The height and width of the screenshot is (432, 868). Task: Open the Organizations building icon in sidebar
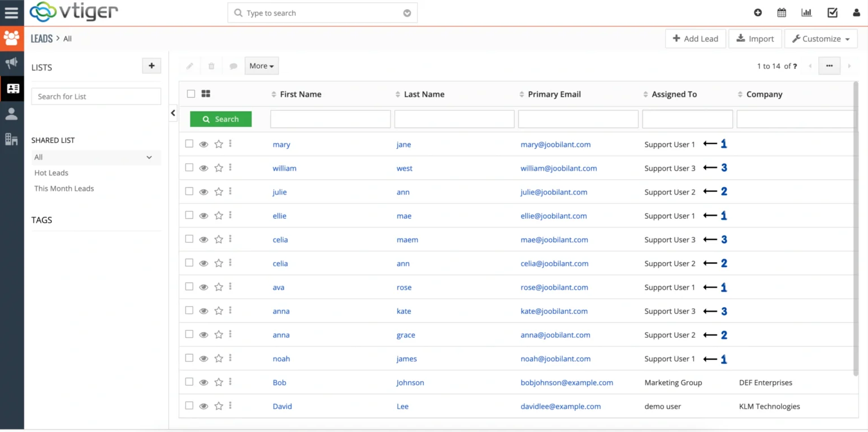click(12, 139)
